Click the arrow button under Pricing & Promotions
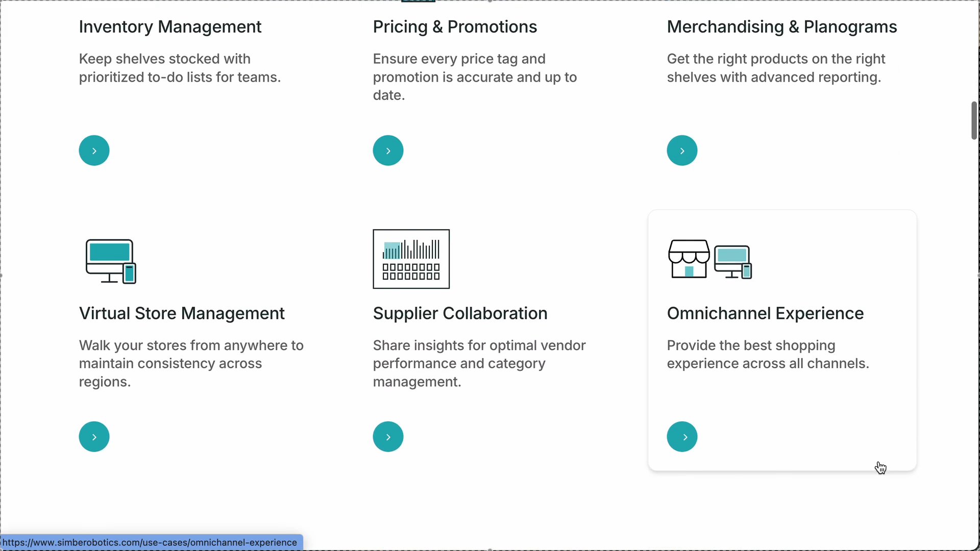 [x=388, y=151]
